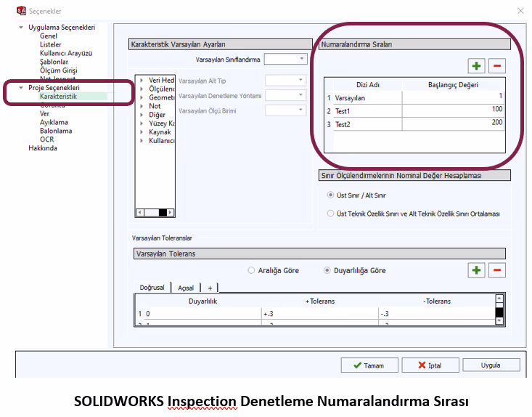Click the -.3 tolerance cell

437,314
